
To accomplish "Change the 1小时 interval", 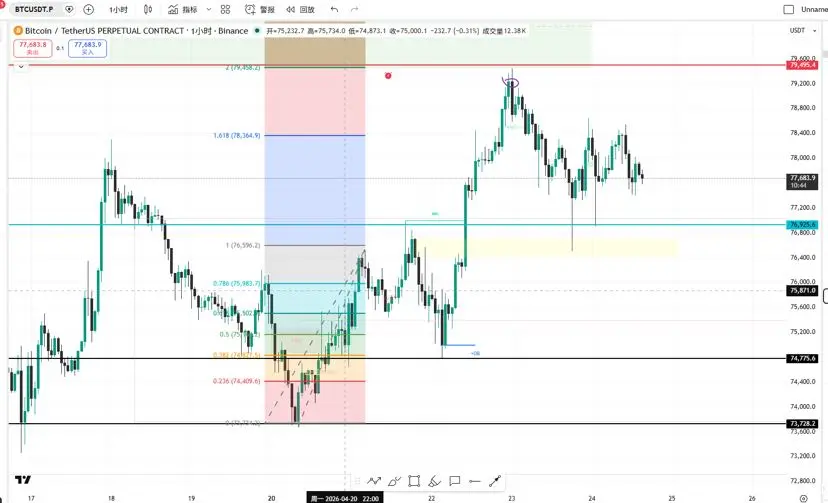I will (118, 10).
